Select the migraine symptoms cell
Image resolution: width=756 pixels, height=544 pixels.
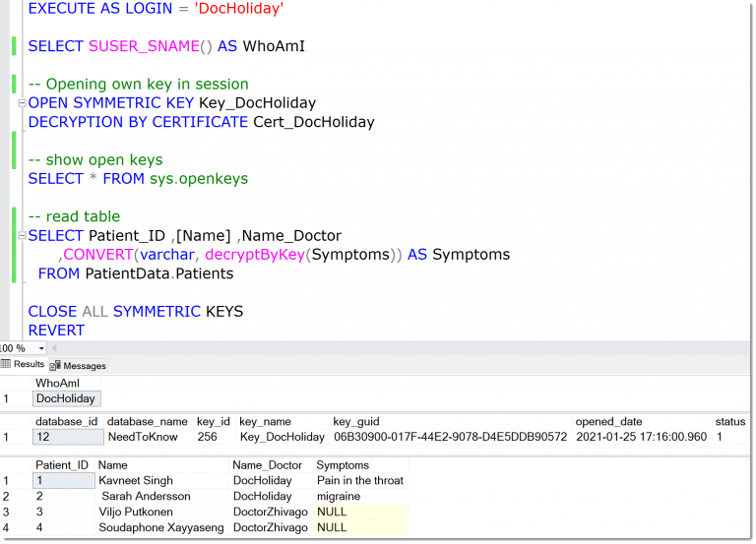(339, 497)
